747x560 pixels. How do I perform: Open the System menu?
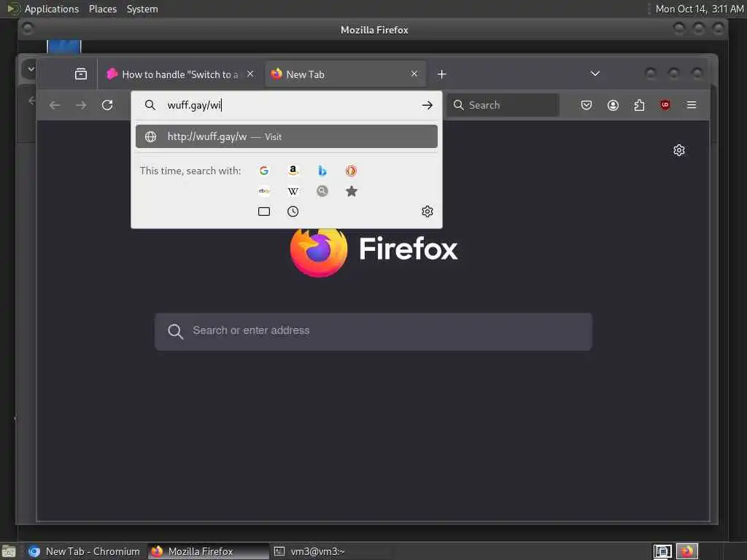142,9
